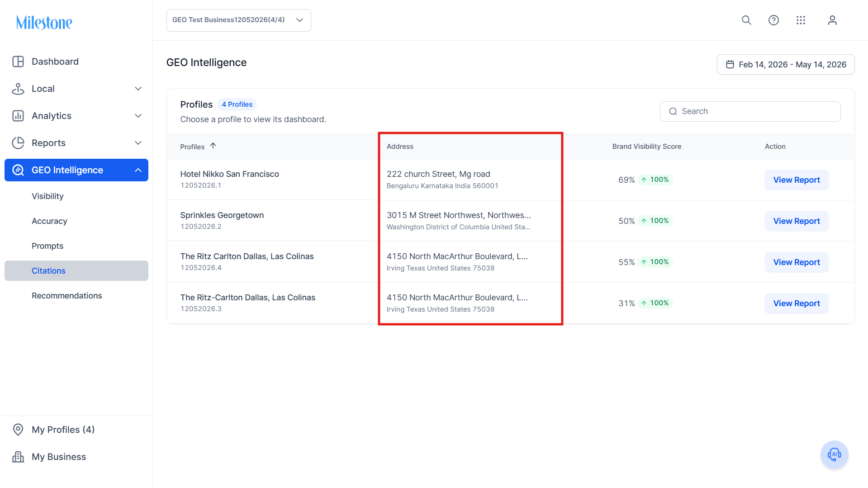Expand the Reports menu chevron
This screenshot has height=488, width=868.
(138, 143)
